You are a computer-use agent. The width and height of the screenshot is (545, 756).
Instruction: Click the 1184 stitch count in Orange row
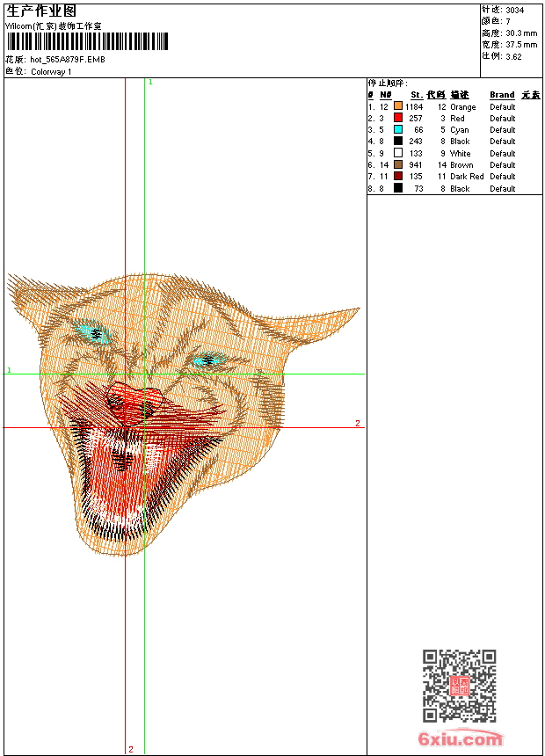[x=414, y=107]
